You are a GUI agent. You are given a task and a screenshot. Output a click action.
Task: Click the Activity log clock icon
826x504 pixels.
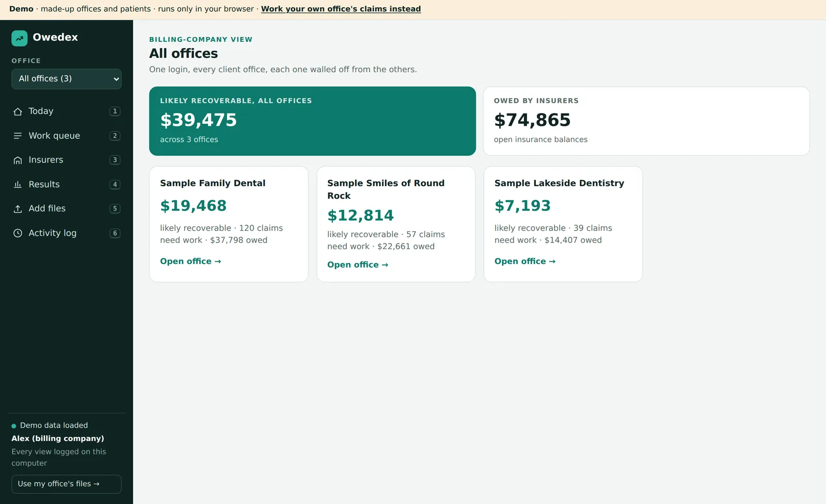coord(18,233)
